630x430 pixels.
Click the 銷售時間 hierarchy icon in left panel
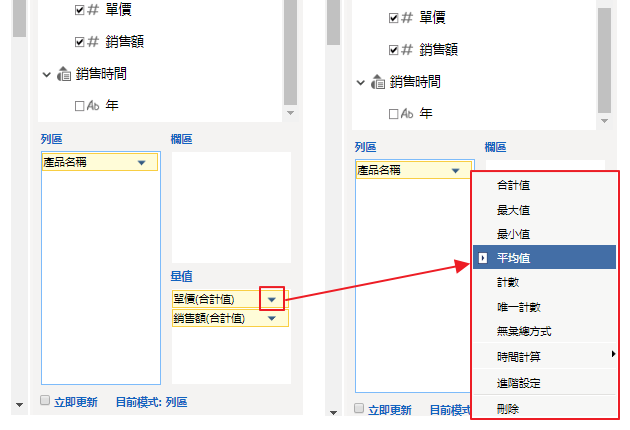[x=65, y=74]
